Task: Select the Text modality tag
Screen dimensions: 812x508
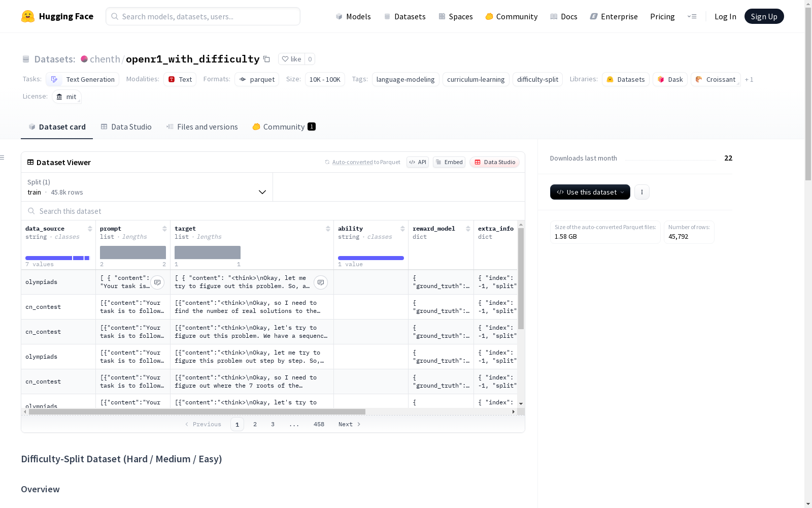Action: point(180,79)
